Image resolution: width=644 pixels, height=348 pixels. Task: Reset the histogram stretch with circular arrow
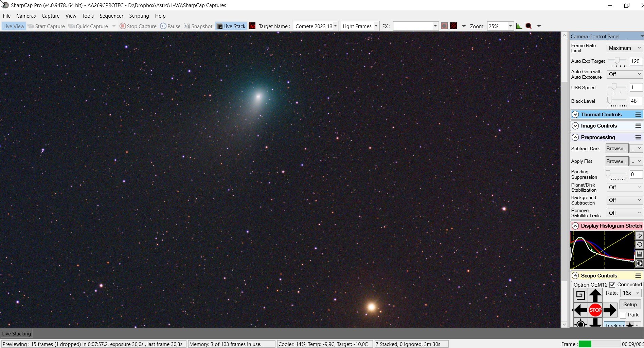tap(639, 245)
